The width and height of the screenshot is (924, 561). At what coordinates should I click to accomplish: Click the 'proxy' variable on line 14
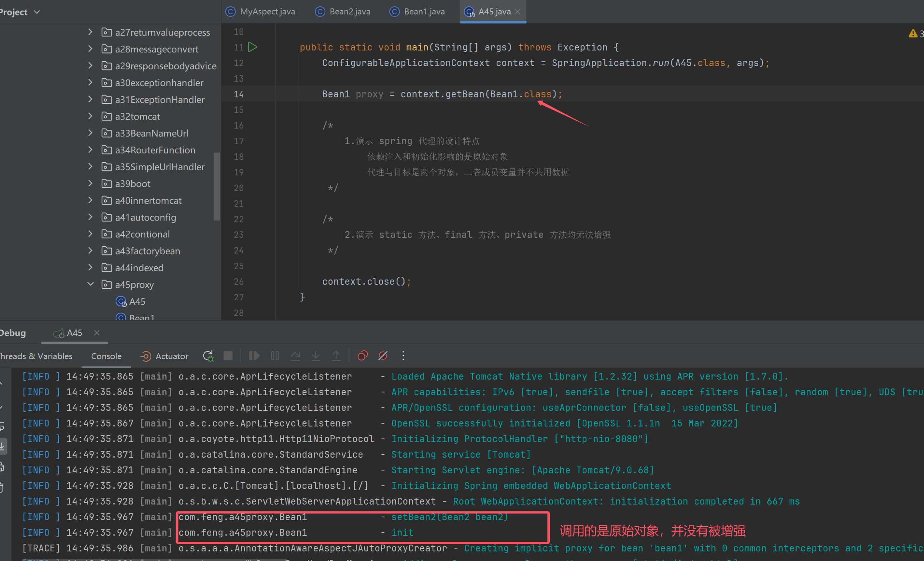369,94
